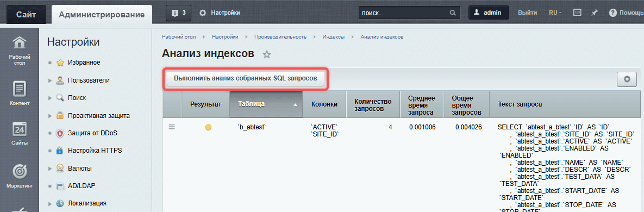Open row actions menu for b_abtest
Screen dimensions: 644x212
(x=172, y=127)
